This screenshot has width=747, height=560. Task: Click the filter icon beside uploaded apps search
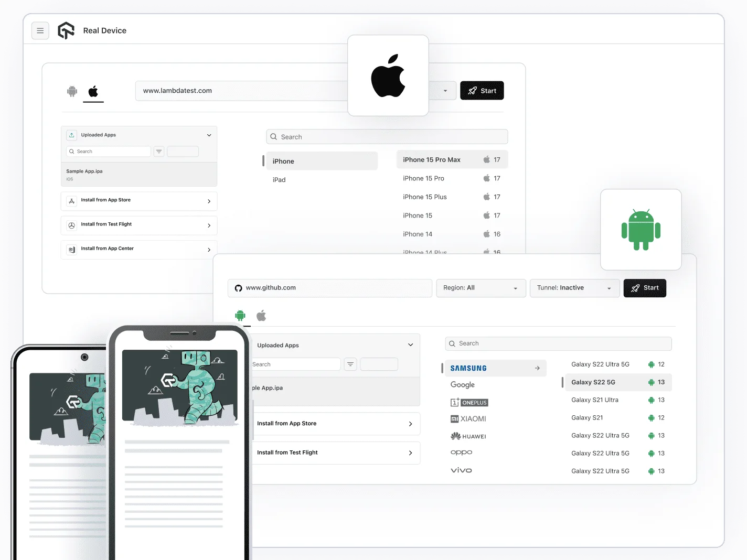pyautogui.click(x=158, y=151)
